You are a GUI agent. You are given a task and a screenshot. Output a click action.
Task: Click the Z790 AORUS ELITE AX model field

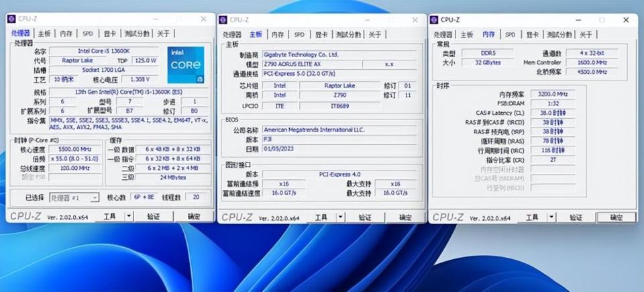point(311,64)
